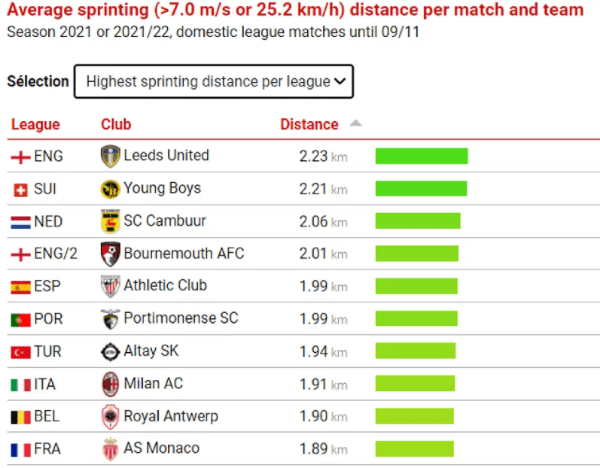Click the Young Boys club logo

[110, 189]
